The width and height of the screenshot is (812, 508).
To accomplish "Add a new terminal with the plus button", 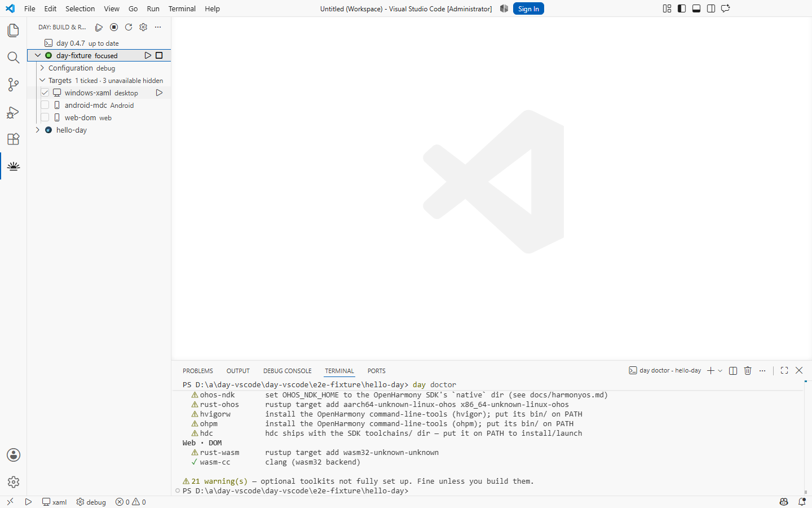I will tap(710, 370).
